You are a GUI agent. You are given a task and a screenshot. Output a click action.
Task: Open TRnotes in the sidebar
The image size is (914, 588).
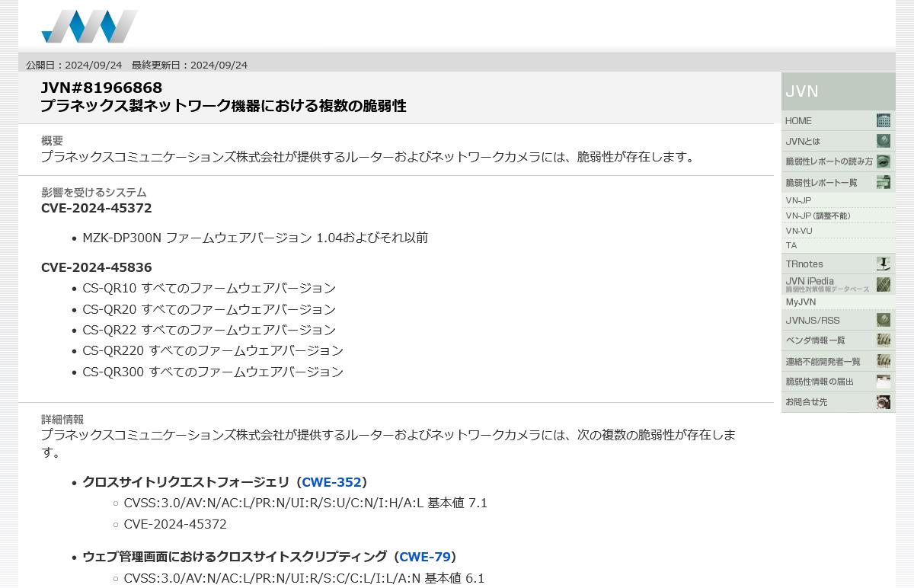tap(838, 264)
